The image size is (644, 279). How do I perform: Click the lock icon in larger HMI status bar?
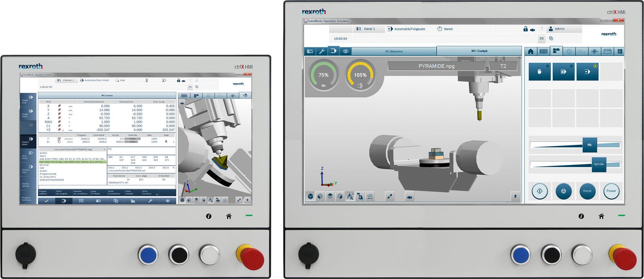[x=525, y=29]
